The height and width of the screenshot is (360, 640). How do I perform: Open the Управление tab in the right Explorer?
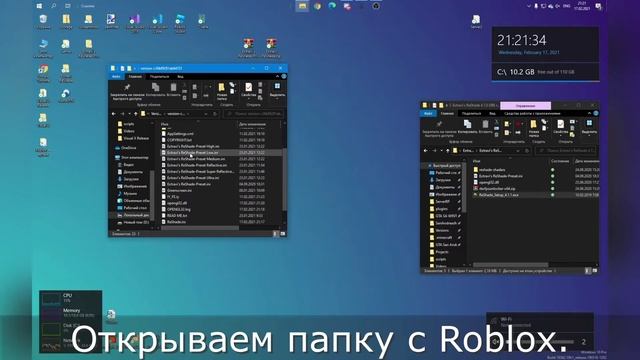tap(525, 106)
